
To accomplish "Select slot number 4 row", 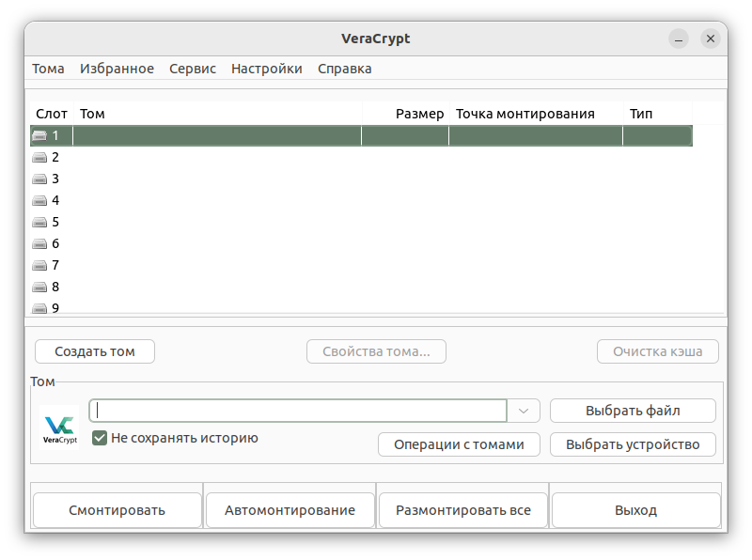I will 361,200.
